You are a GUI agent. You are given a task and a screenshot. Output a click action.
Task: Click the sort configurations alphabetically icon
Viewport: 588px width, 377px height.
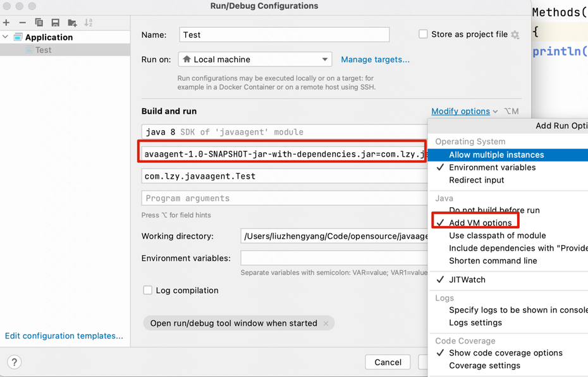[x=89, y=23]
